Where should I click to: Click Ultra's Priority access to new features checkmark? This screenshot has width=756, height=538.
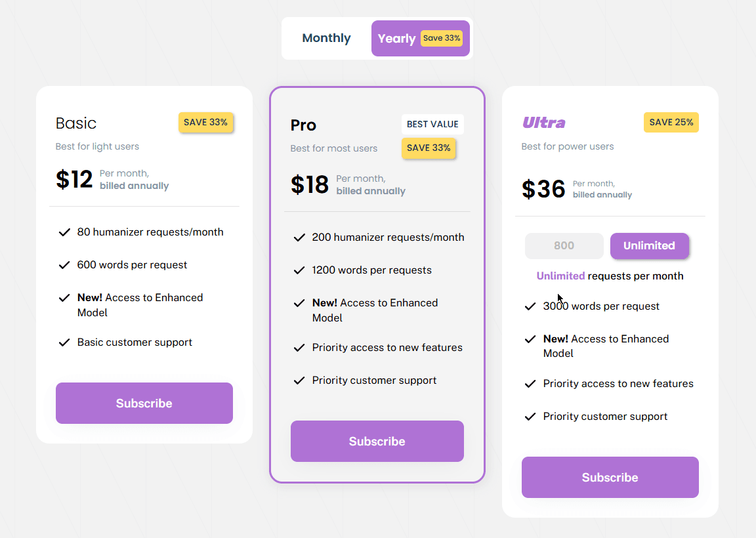(x=530, y=384)
